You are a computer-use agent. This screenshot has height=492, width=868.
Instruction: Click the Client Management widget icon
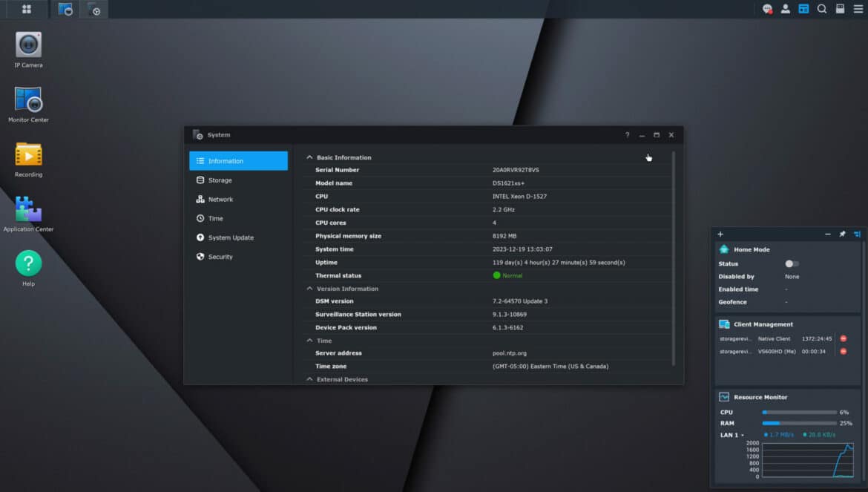tap(724, 324)
